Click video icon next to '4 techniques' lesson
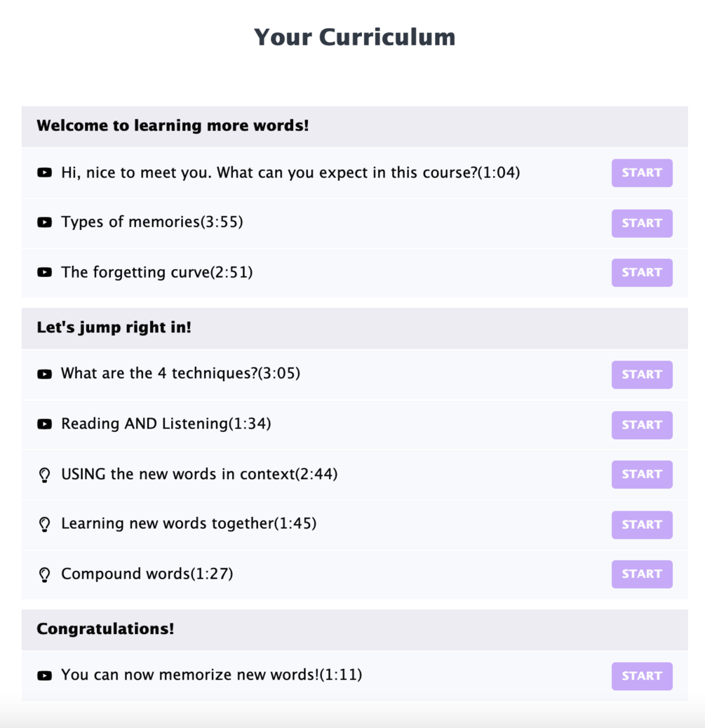The image size is (705, 728). click(x=44, y=374)
